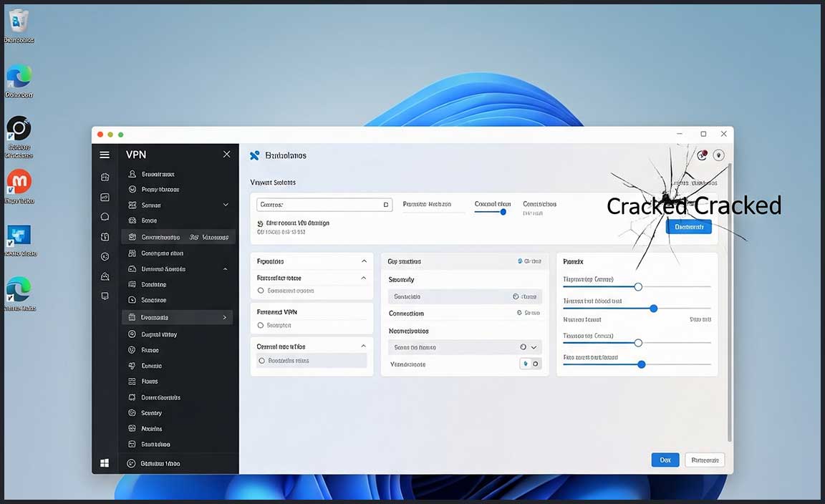Click the right arrow on the highlighted VPN menu row
This screenshot has width=825, height=504.
[x=225, y=317]
